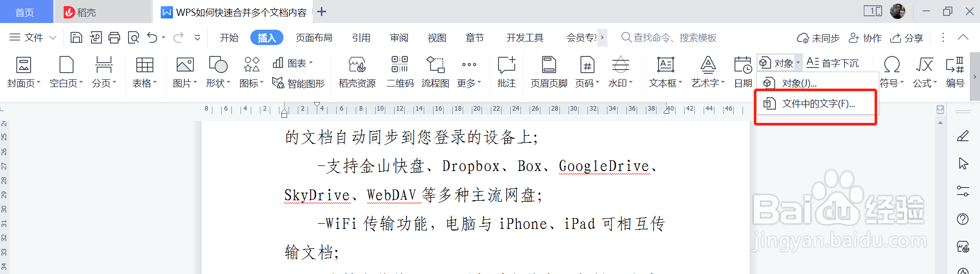Screen dimensions: 980x274
Task: Add a Comment (批注)
Action: 507,72
